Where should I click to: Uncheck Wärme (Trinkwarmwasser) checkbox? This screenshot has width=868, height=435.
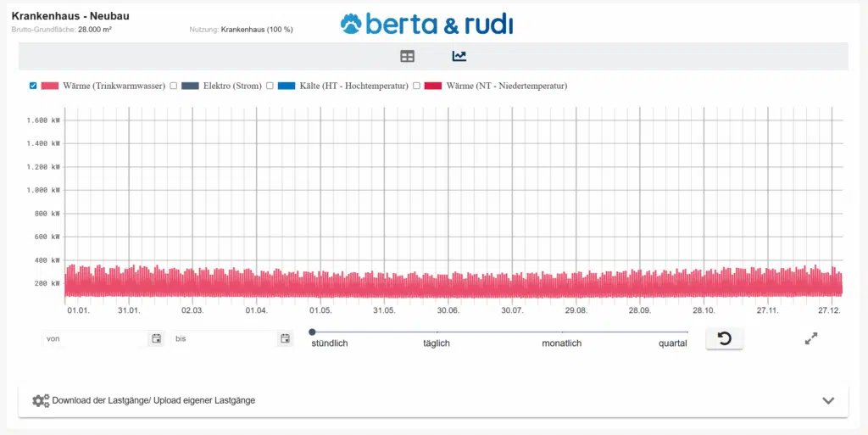pos(33,86)
